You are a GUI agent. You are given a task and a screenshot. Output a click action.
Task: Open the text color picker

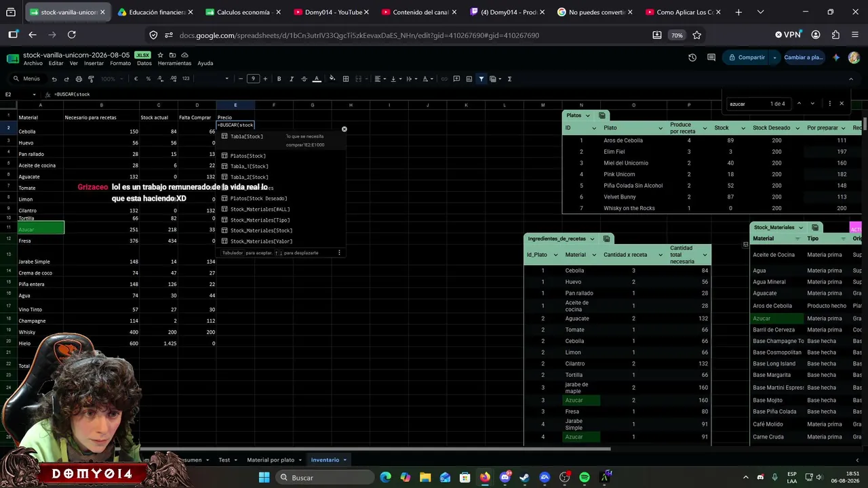click(317, 79)
